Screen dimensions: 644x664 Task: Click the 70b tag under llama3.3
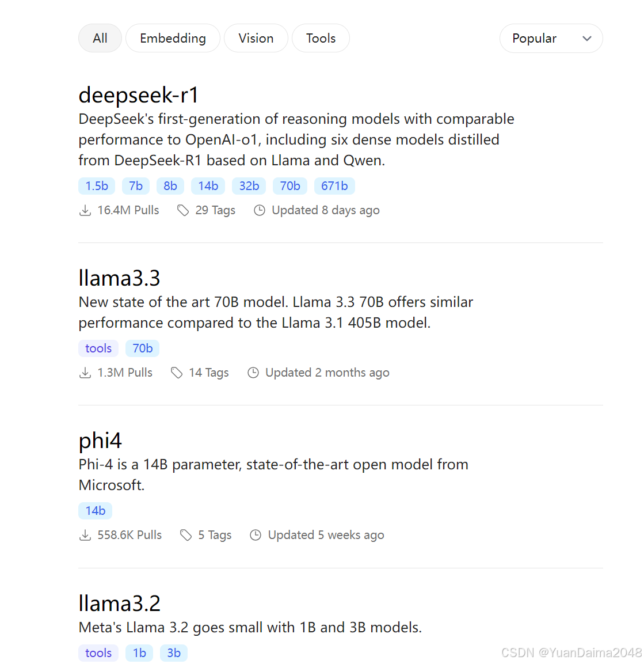142,348
